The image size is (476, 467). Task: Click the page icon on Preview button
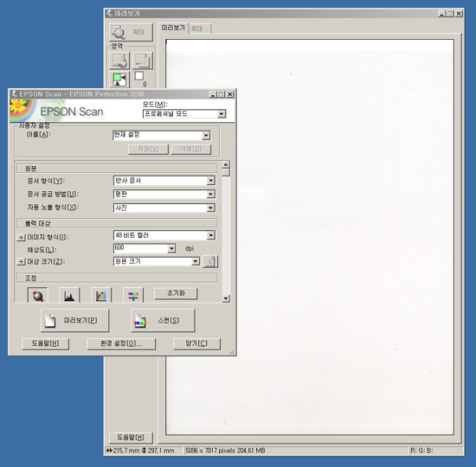tap(50, 321)
